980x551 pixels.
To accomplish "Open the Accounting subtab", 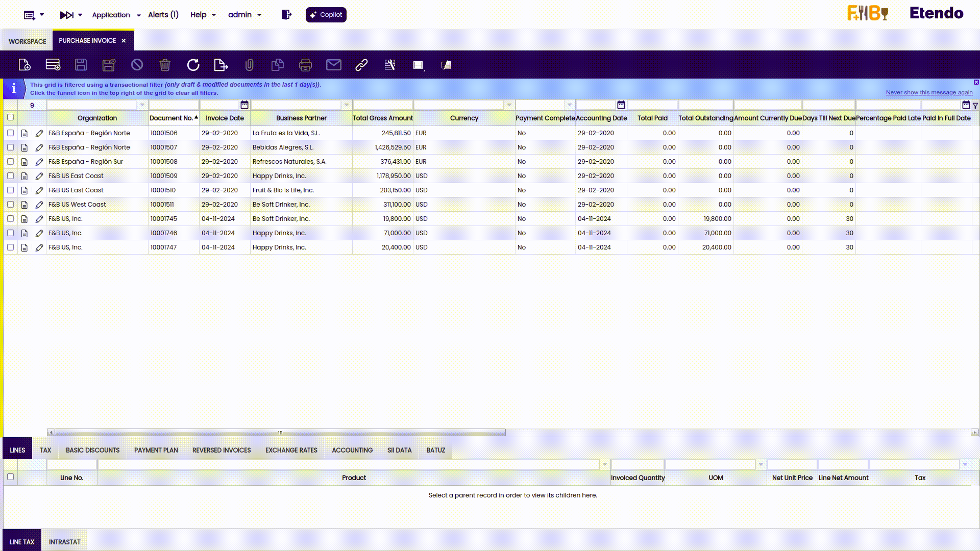I will pyautogui.click(x=352, y=450).
